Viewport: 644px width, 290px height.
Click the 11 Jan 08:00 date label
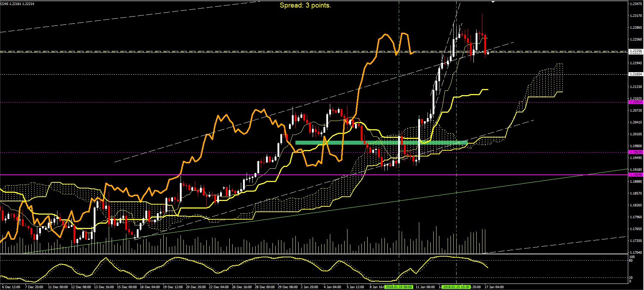425,287
